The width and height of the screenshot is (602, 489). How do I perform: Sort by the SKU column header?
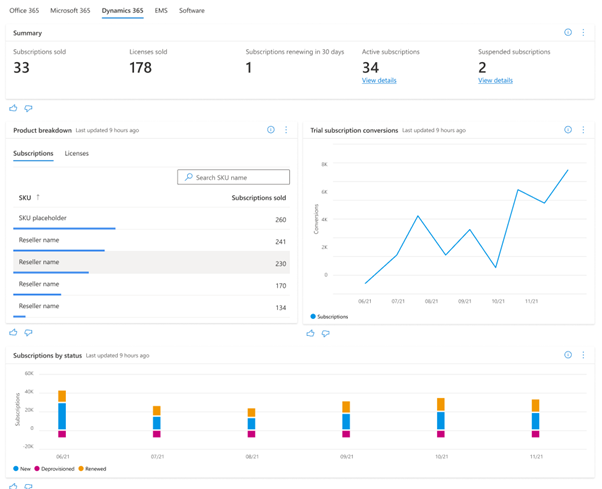[x=26, y=198]
